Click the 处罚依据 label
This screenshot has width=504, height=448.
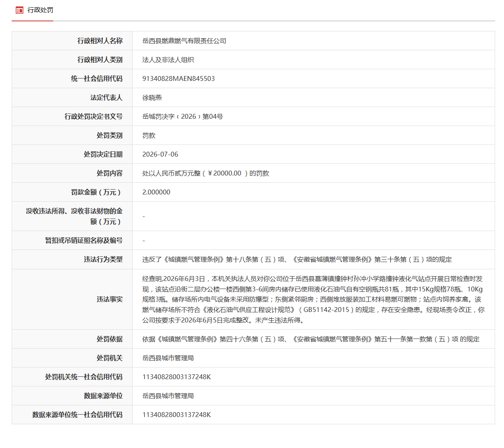click(x=110, y=339)
